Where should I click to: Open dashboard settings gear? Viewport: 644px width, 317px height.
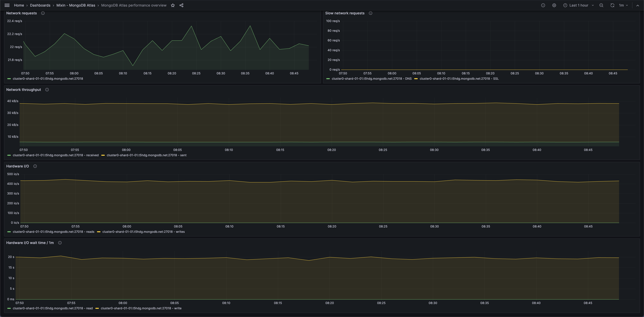(554, 5)
